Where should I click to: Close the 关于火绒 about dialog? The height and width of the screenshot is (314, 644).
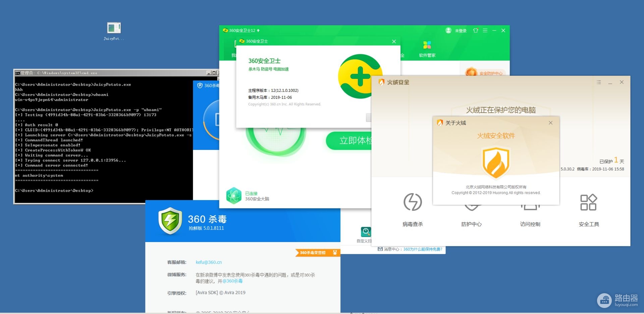pos(550,123)
